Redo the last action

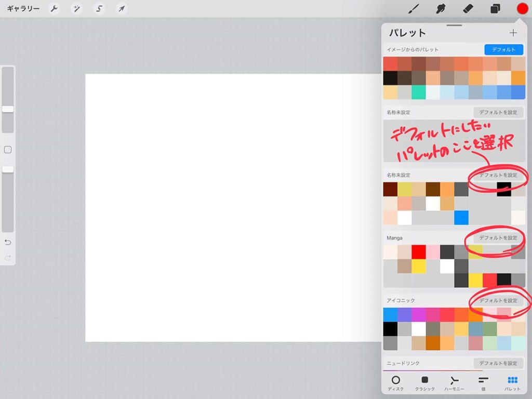point(8,258)
